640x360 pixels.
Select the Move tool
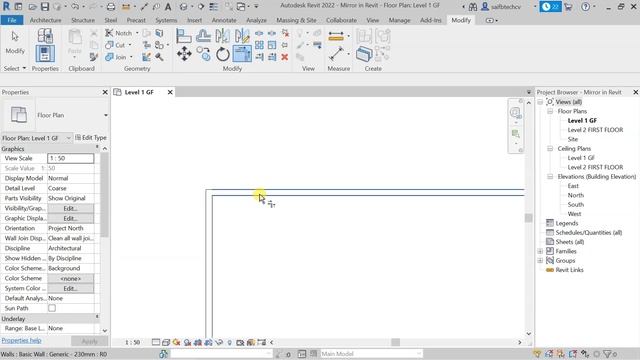click(x=184, y=54)
